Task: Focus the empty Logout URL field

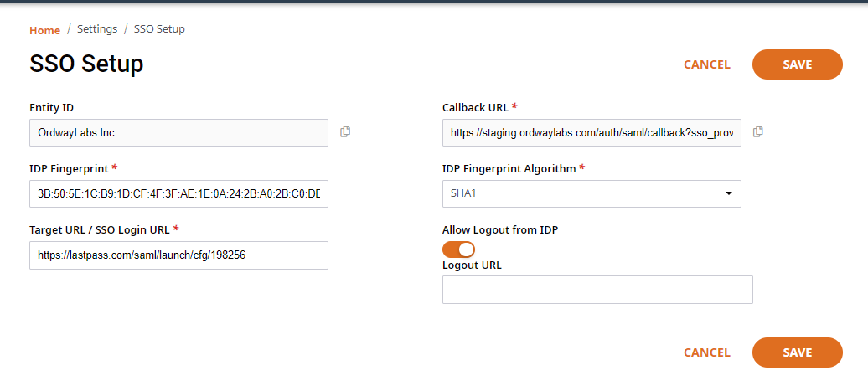Action: 597,290
